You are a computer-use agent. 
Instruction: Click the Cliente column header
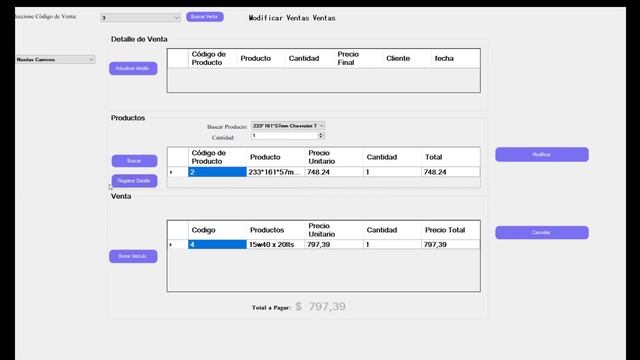(407, 58)
